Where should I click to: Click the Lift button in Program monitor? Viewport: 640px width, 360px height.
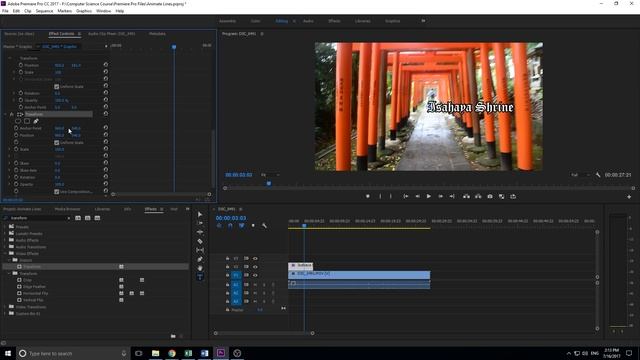click(466, 196)
